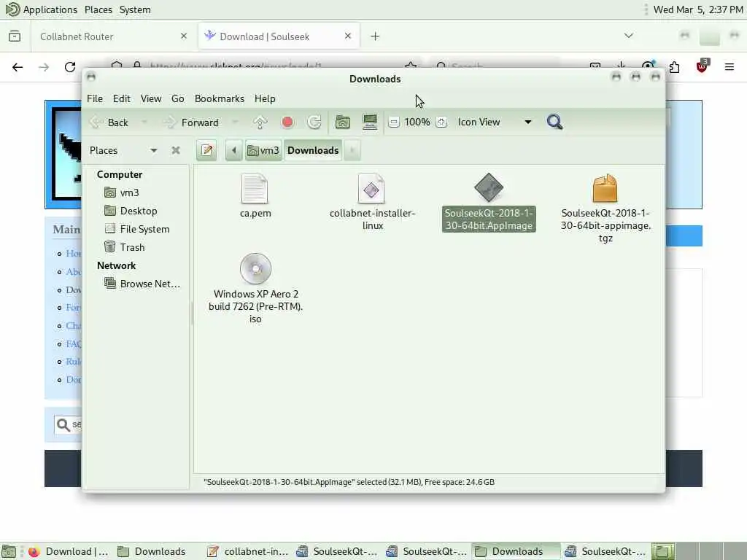This screenshot has width=747, height=560.
Task: Reload the current folder
Action: pos(314,122)
